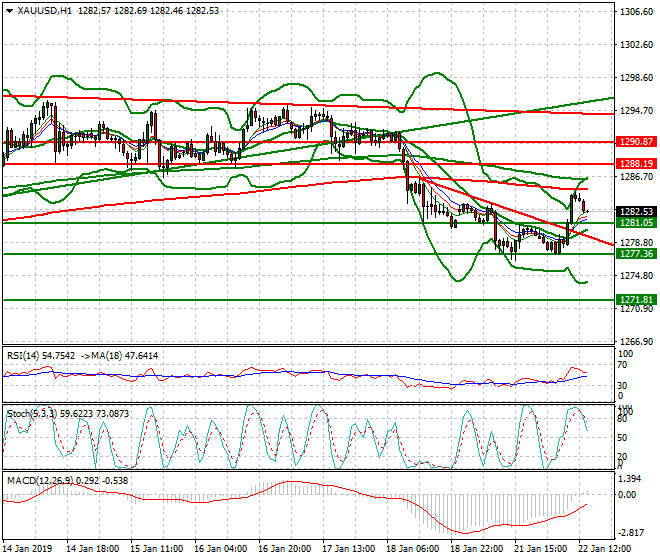Click the 22 Jan 12:00 time axis label
Image resolution: width=660 pixels, height=560 pixels.
point(604,549)
